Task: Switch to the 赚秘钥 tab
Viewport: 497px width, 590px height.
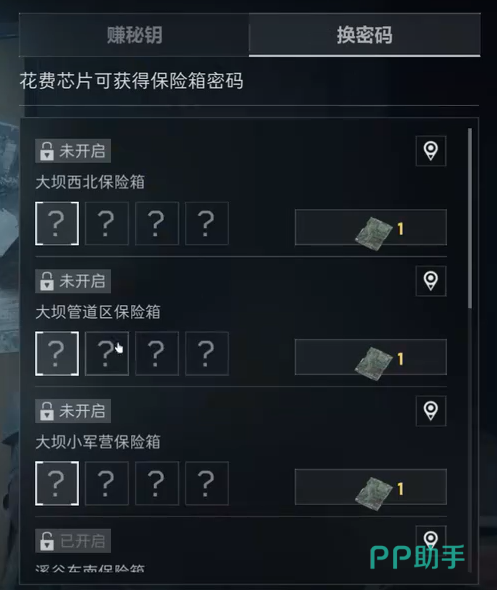Action: click(x=134, y=35)
